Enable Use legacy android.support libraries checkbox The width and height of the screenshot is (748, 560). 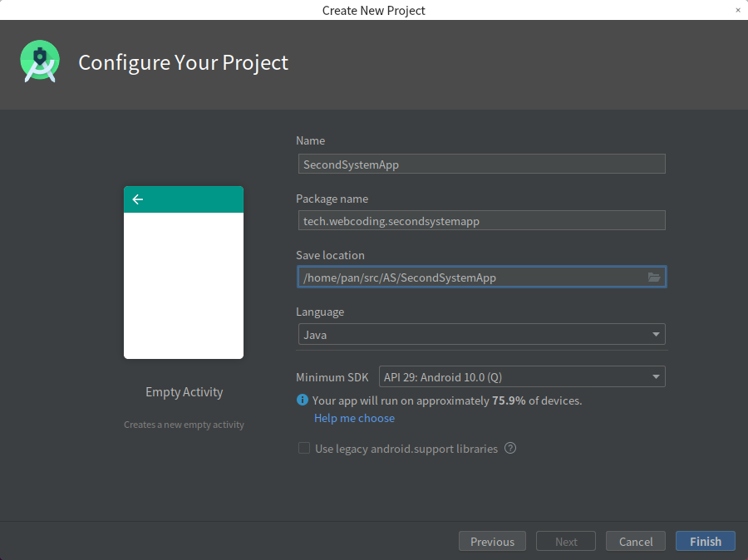(x=304, y=449)
